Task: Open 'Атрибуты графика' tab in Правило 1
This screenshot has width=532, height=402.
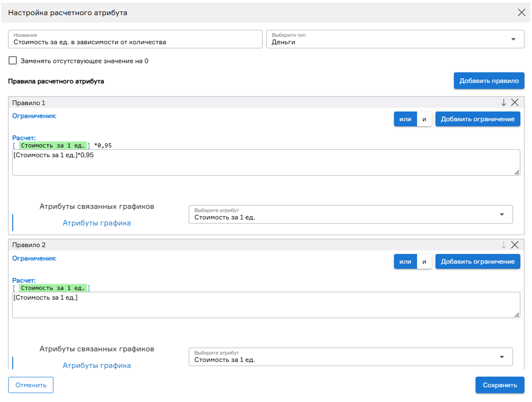Action: click(x=96, y=223)
